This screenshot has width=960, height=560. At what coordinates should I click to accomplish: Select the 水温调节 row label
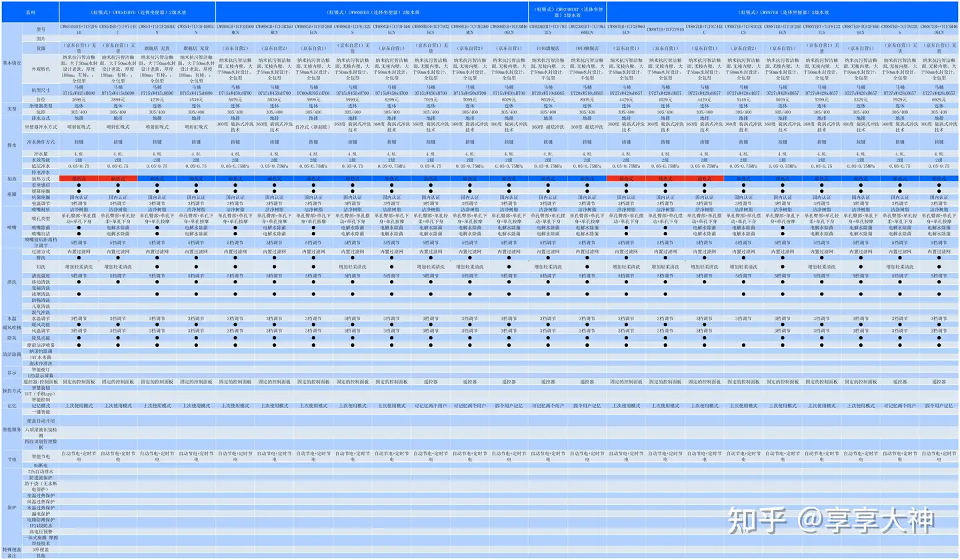(x=41, y=318)
